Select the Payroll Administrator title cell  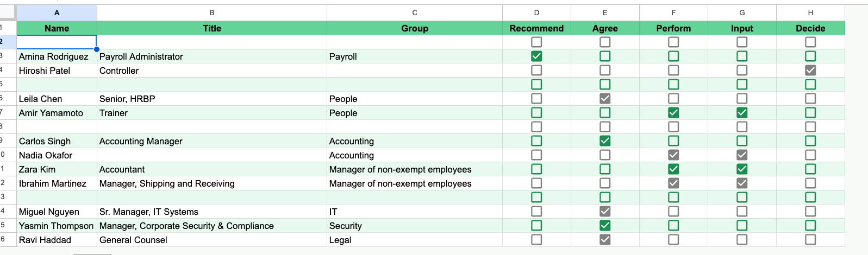(211, 56)
